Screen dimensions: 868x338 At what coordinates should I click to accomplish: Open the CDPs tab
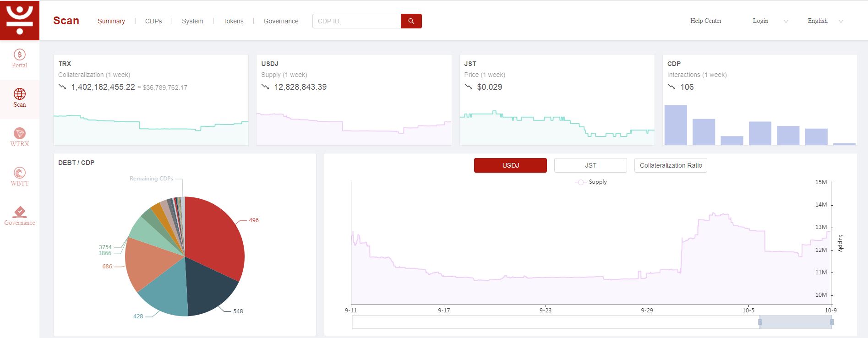click(x=153, y=21)
